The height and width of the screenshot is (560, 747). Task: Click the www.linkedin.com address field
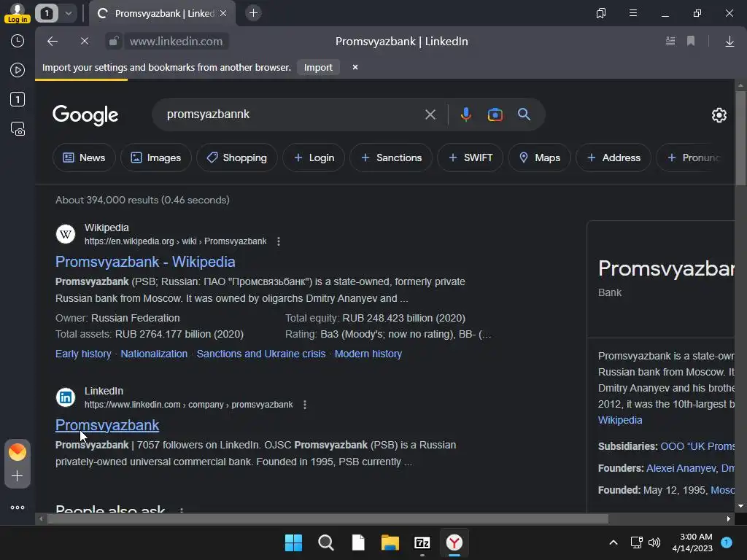(176, 42)
